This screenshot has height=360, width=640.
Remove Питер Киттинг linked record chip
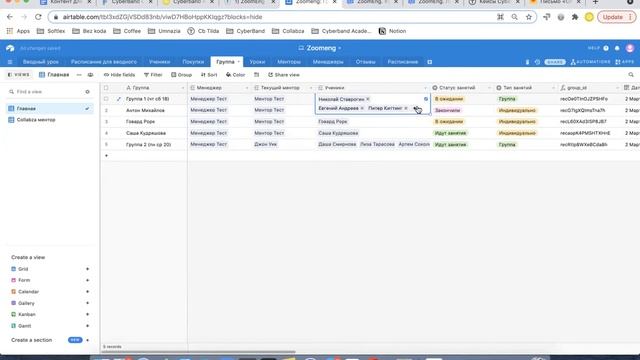pos(406,108)
